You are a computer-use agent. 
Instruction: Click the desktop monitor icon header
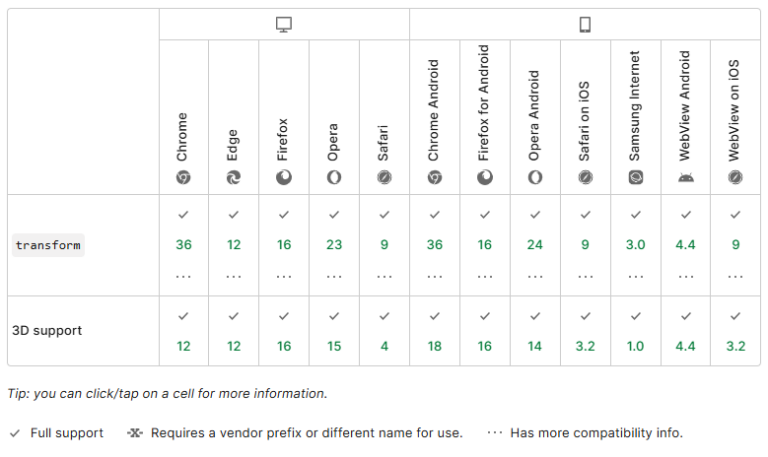click(284, 25)
